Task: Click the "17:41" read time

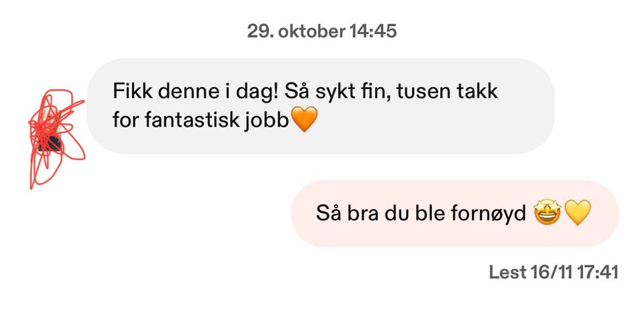Action: 597,273
